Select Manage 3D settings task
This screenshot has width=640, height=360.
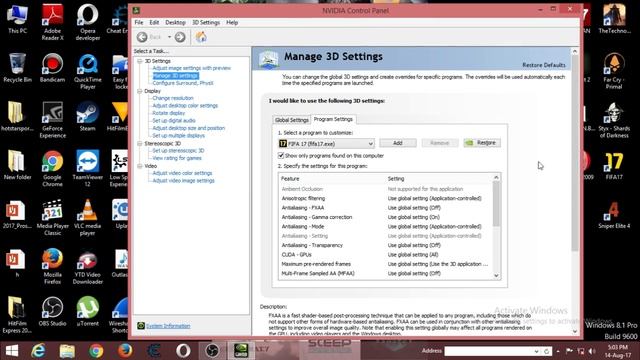(x=176, y=76)
